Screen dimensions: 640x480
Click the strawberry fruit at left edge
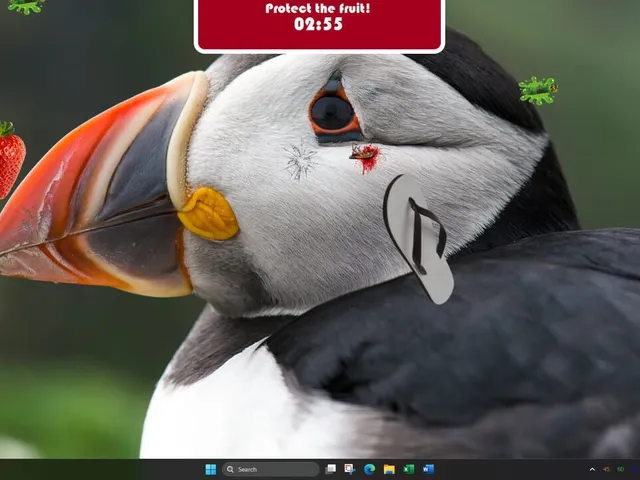point(11,159)
